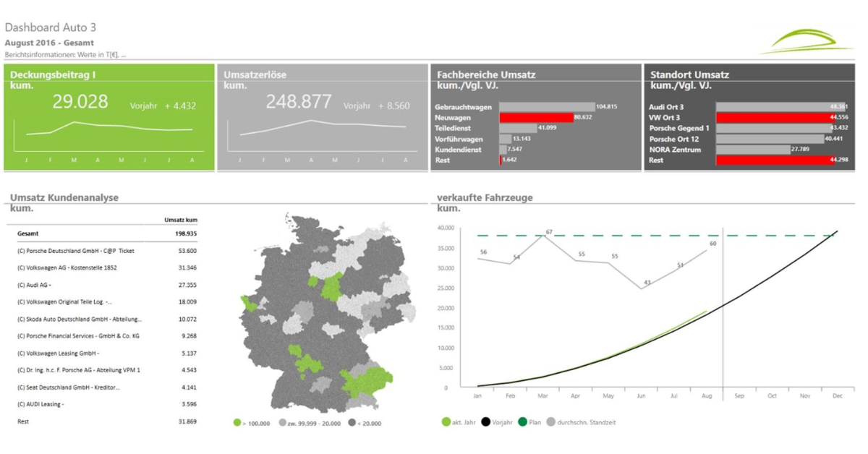Select the '(C) Audi AG -' customer row
The height and width of the screenshot is (454, 868).
(106, 285)
